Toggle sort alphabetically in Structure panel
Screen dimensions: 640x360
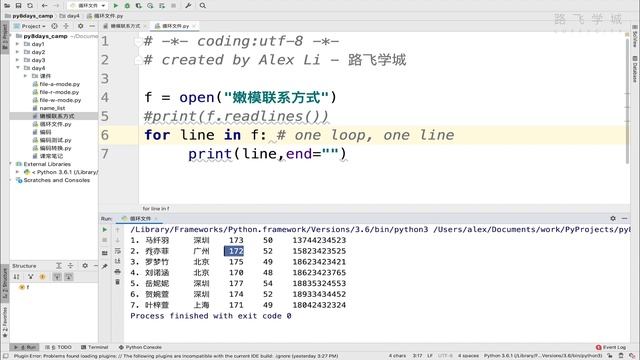[x=17, y=277]
